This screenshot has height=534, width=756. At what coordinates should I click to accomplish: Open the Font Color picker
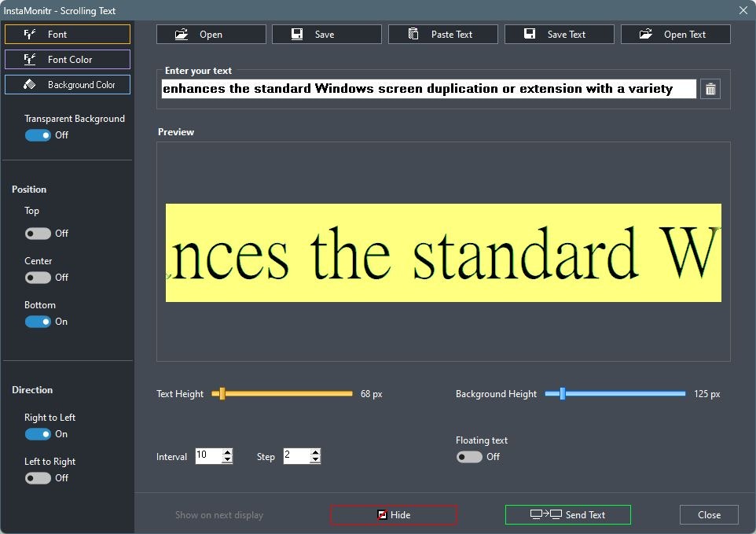[x=68, y=59]
